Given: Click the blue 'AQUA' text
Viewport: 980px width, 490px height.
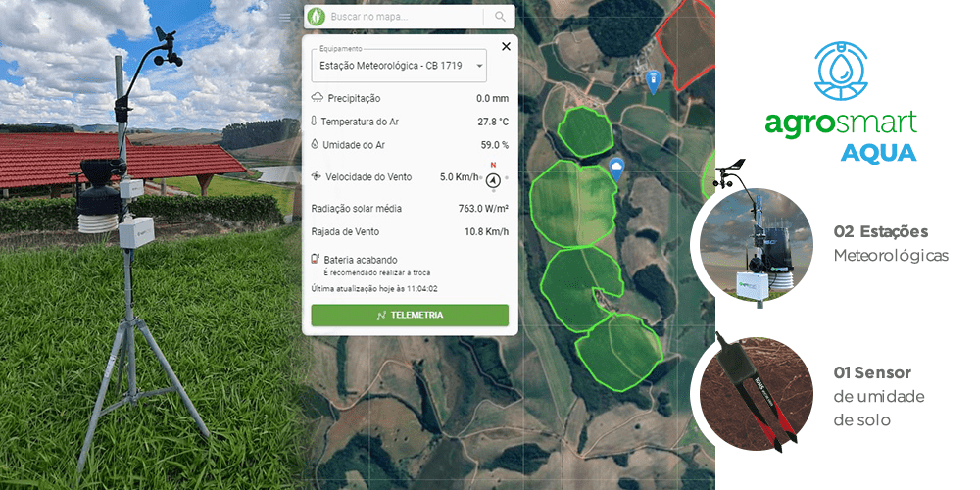Looking at the screenshot, I should coord(878,153).
